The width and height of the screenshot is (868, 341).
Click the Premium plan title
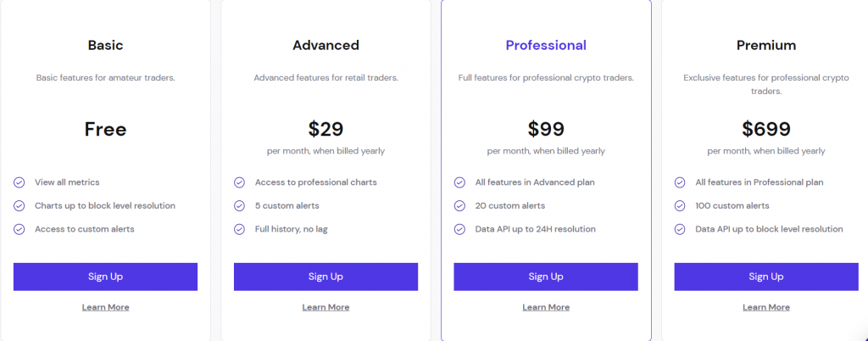766,46
